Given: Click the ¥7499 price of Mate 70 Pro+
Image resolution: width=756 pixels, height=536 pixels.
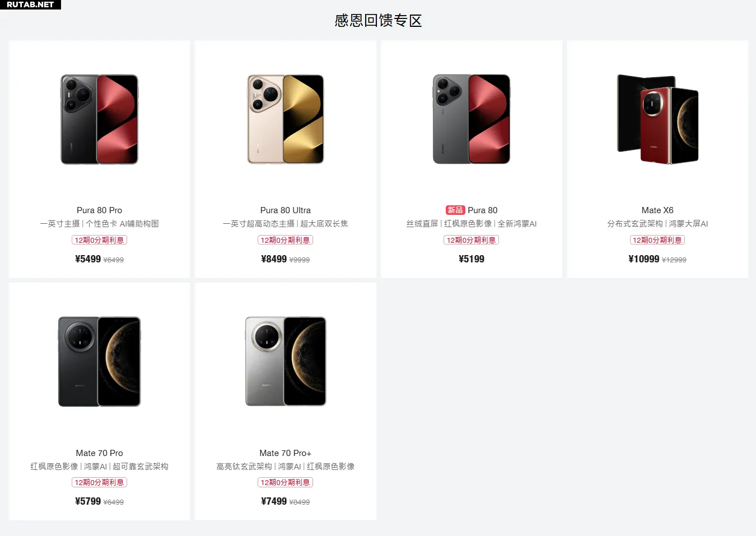Looking at the screenshot, I should click(274, 501).
